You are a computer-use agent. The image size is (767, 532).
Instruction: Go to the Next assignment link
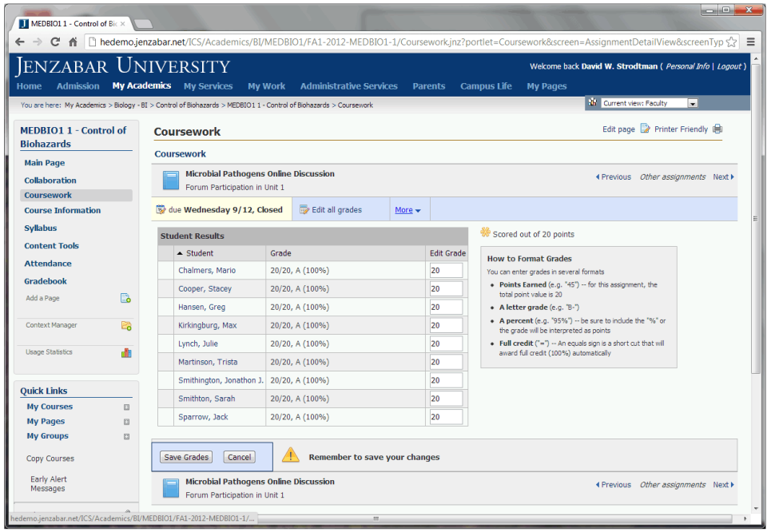[x=722, y=177]
